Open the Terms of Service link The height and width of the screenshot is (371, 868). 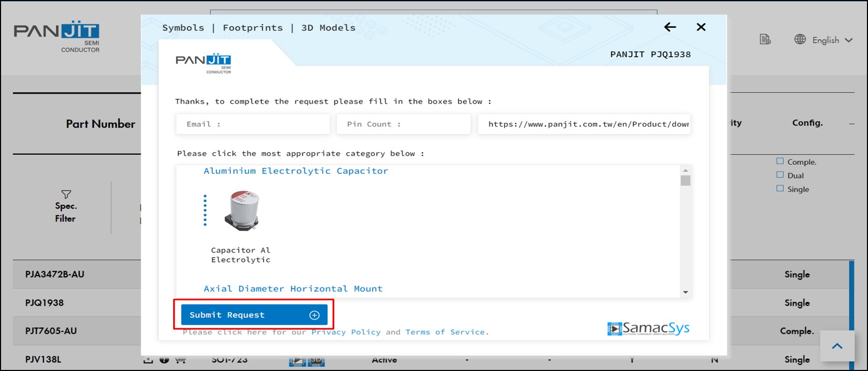coord(446,332)
